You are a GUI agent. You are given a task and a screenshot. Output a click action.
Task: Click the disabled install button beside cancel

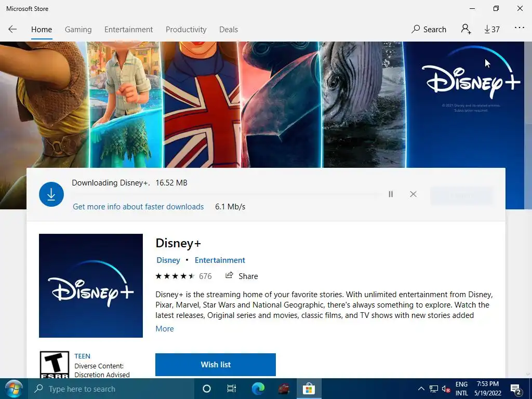click(x=461, y=195)
